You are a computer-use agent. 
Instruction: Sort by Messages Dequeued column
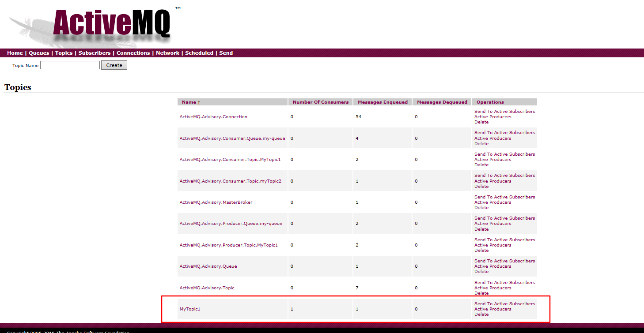point(442,102)
